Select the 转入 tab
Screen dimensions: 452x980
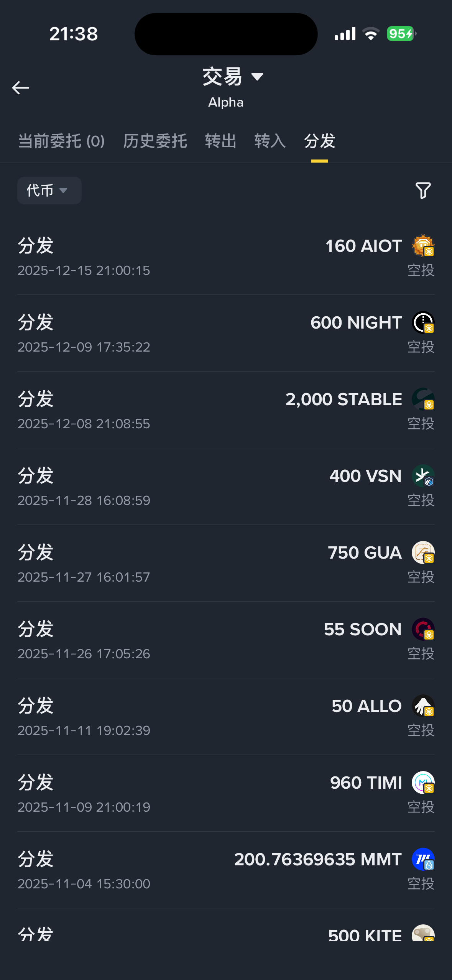pos(270,141)
